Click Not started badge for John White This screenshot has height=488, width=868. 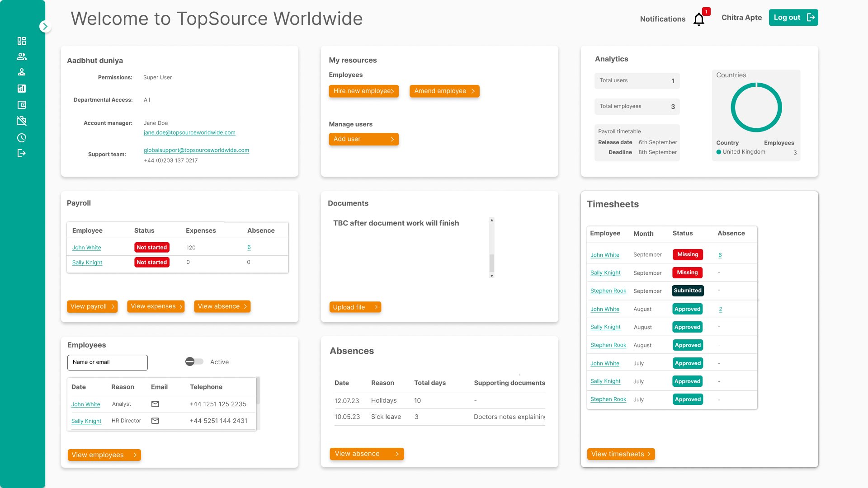[152, 248]
